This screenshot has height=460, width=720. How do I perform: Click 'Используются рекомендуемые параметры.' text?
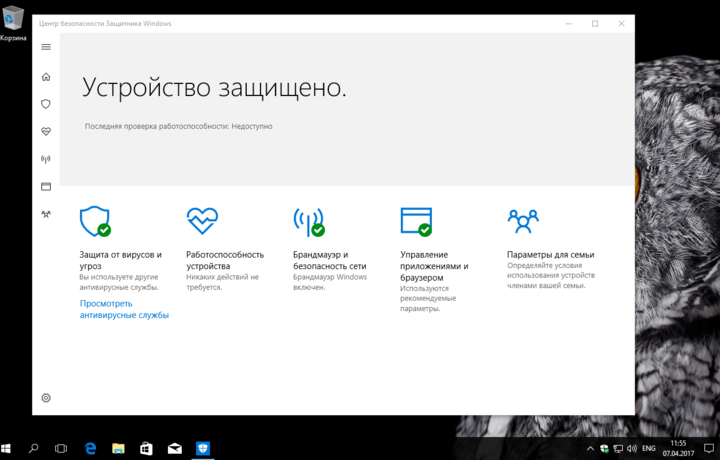(x=428, y=298)
